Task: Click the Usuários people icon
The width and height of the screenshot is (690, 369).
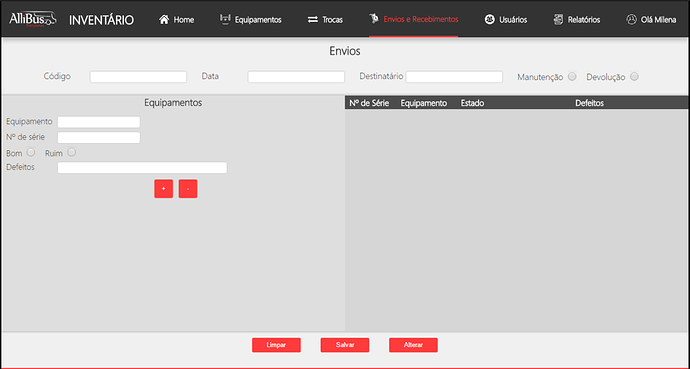Action: pyautogui.click(x=490, y=19)
